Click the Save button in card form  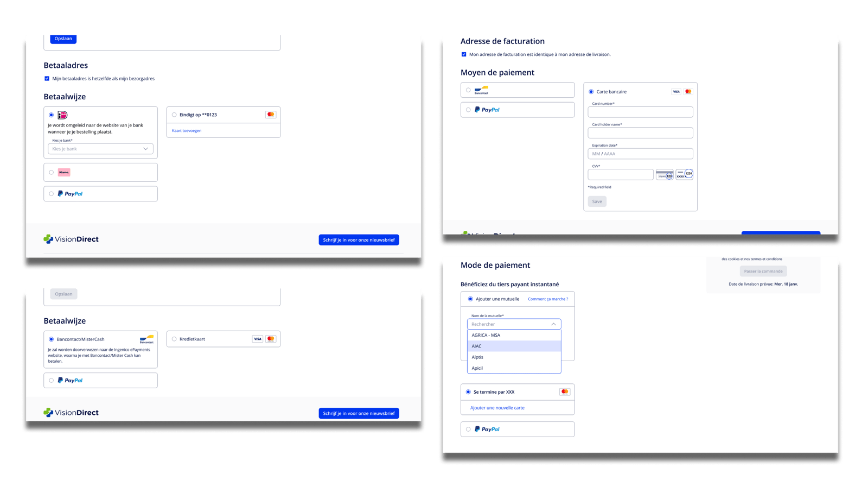(x=597, y=201)
